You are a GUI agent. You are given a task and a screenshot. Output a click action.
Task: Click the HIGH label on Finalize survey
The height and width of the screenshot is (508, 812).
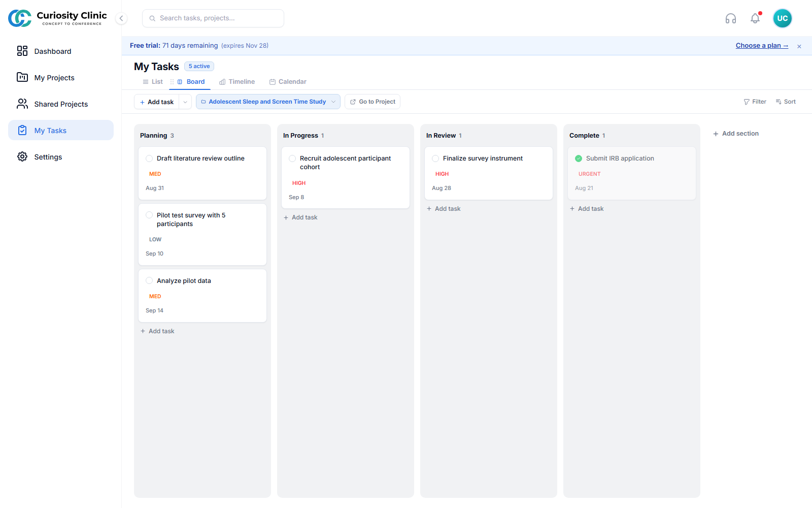(442, 174)
